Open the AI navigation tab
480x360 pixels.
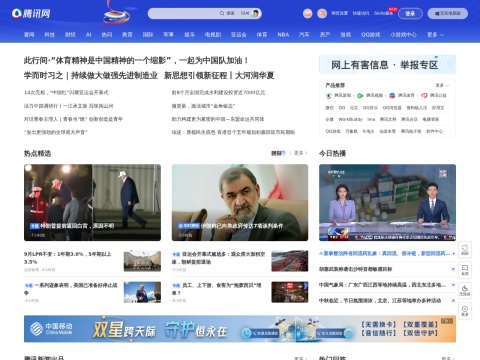(x=88, y=35)
